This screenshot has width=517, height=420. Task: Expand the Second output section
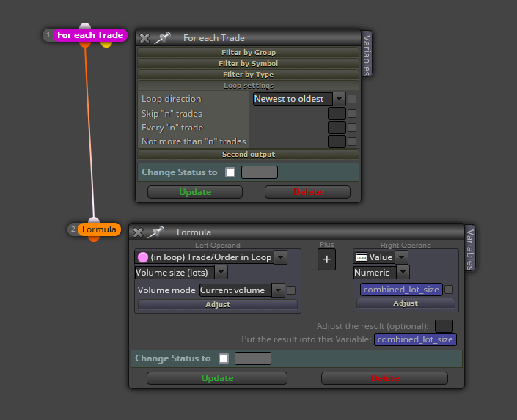pyautogui.click(x=249, y=154)
